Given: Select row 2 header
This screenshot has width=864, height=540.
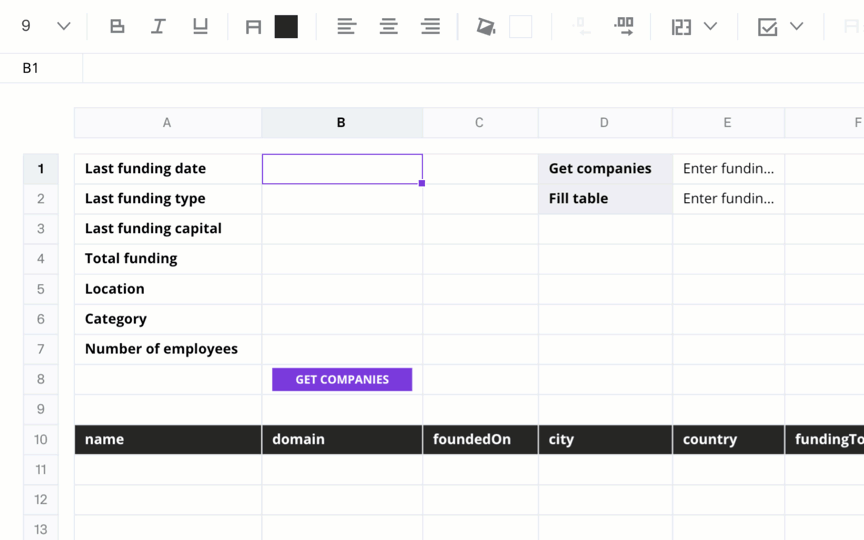Looking at the screenshot, I should 41,199.
